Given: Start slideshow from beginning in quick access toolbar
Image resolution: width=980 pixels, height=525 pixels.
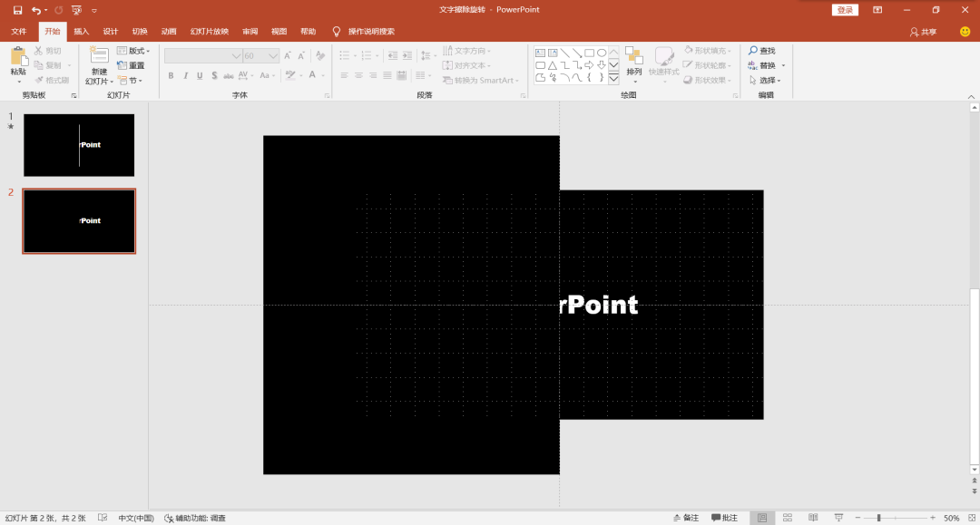Looking at the screenshot, I should [76, 10].
